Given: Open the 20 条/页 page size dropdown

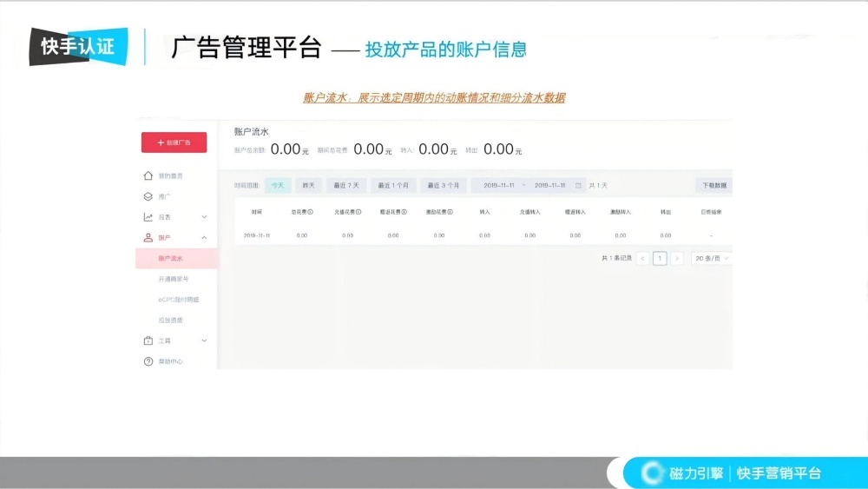Looking at the screenshot, I should pos(712,259).
